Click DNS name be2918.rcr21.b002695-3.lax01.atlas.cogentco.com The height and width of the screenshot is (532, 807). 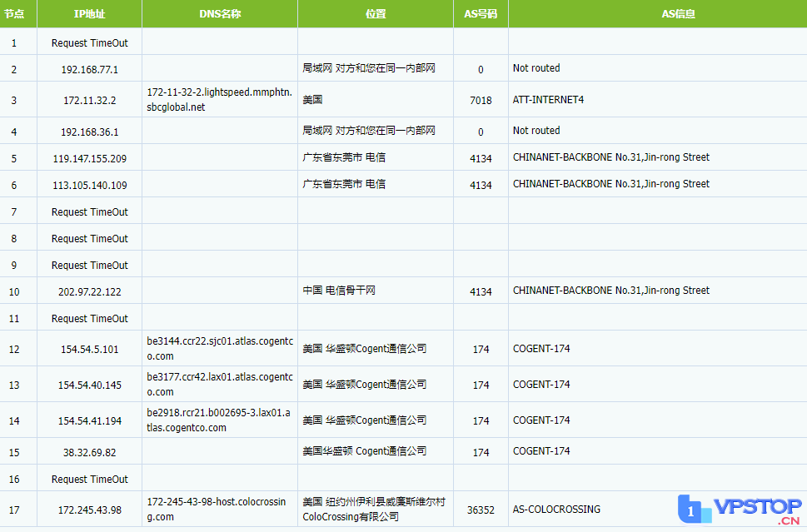pos(218,420)
